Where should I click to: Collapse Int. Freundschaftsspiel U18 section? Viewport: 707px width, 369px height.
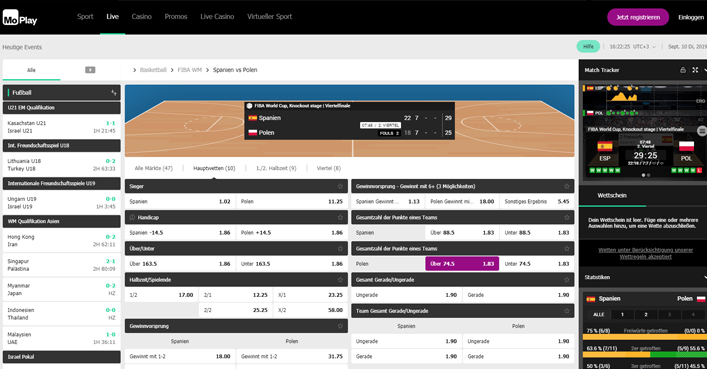[x=62, y=146]
